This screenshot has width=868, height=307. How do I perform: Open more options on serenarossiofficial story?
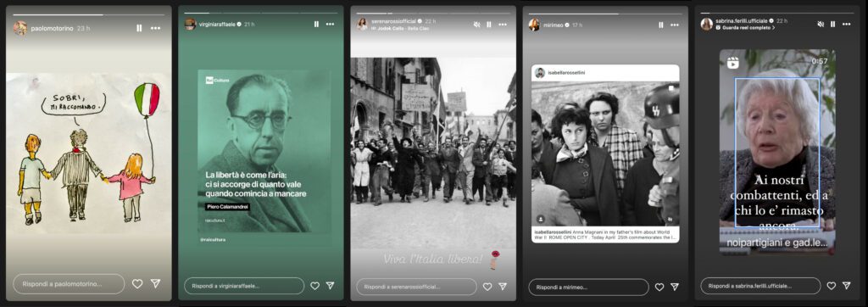pyautogui.click(x=503, y=25)
